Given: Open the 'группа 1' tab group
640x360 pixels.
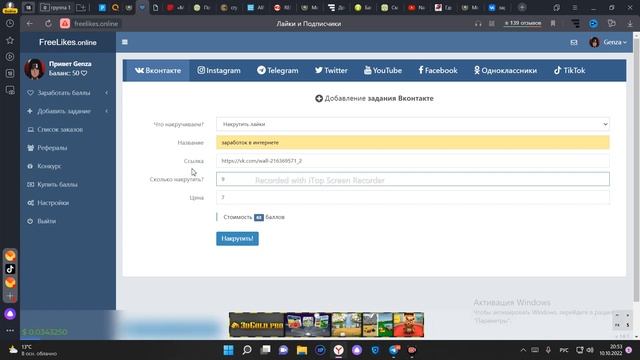Looking at the screenshot, I should [56, 7].
